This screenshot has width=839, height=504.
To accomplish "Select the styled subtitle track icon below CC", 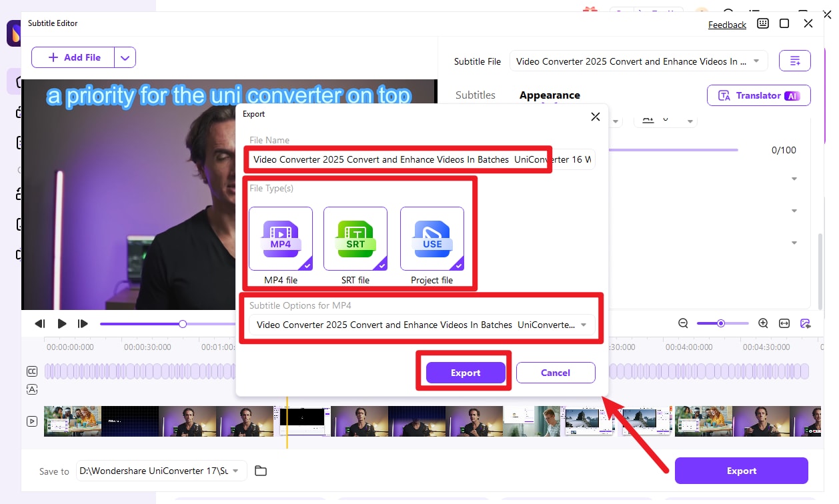I will [x=32, y=389].
